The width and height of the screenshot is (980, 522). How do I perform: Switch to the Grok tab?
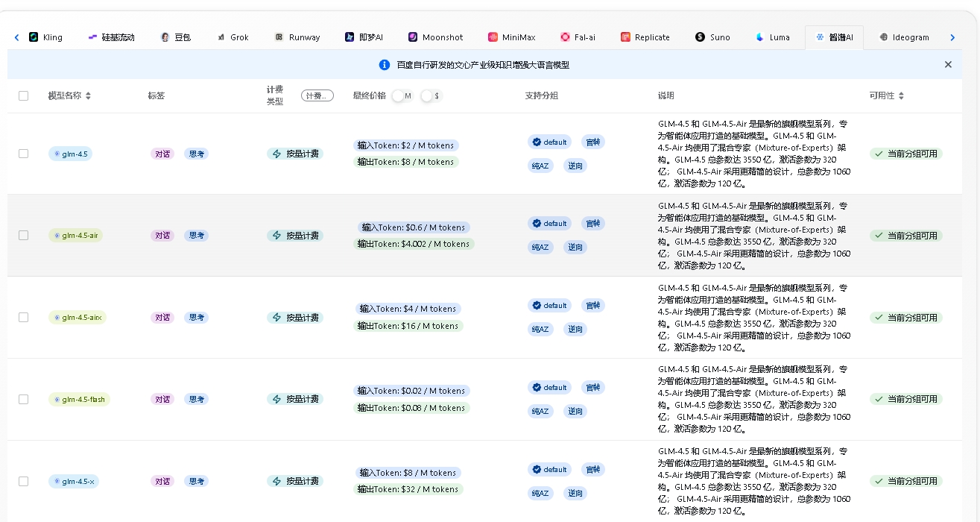point(233,37)
